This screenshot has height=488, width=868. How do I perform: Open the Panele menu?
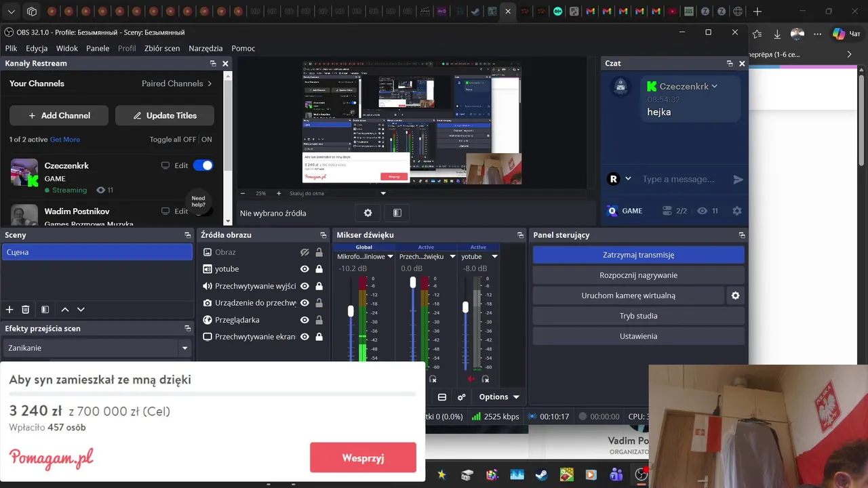tap(98, 48)
